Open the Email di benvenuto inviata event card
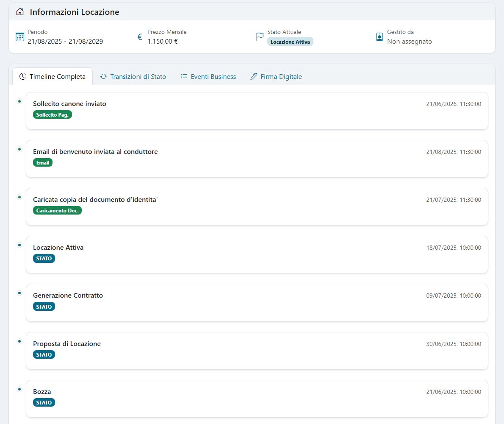The height and width of the screenshot is (424, 504). pyautogui.click(x=257, y=159)
